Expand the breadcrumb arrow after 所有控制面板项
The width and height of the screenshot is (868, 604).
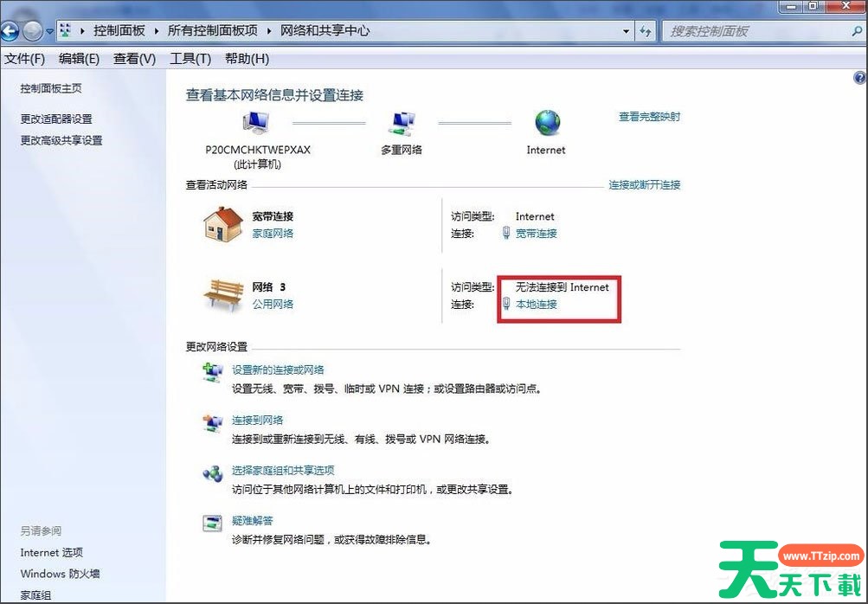pyautogui.click(x=269, y=31)
